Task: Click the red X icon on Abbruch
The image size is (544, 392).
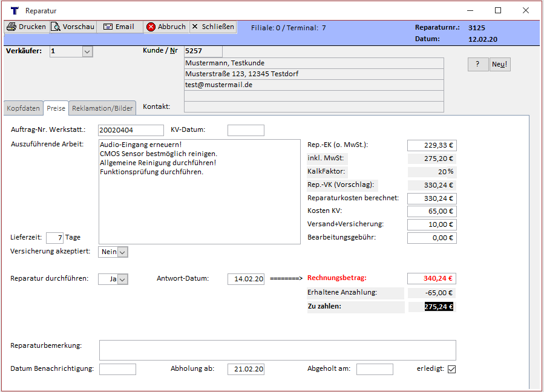Action: [x=151, y=27]
